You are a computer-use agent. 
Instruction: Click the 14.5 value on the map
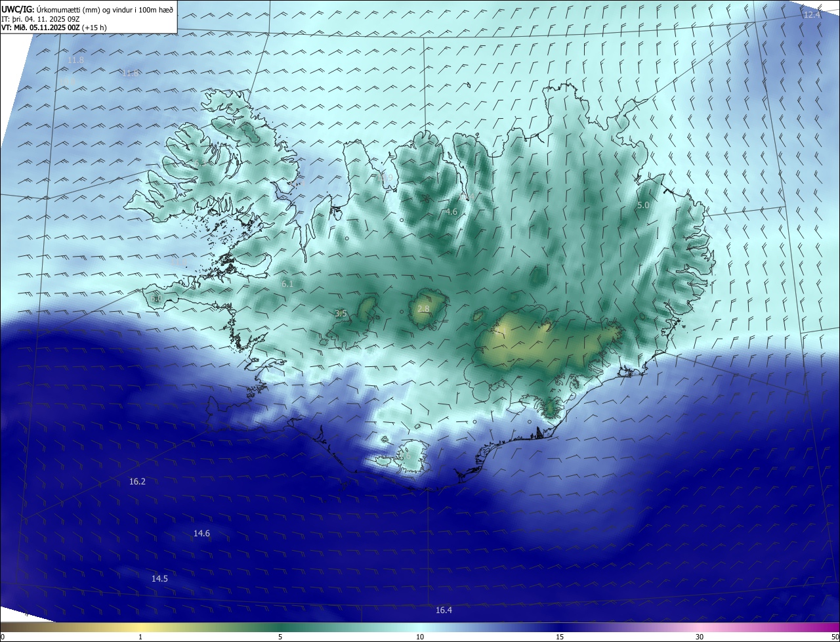[159, 578]
